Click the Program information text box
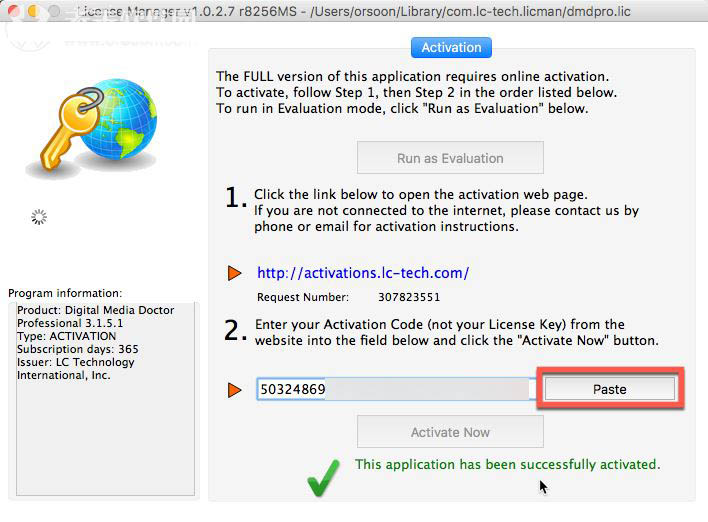Viewport: 708px width, 522px height. (106, 399)
